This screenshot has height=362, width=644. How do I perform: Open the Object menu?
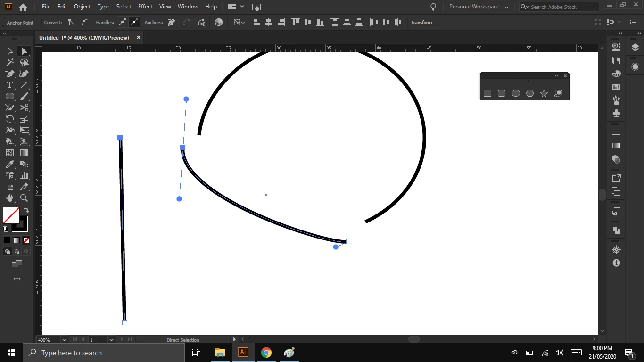(x=82, y=7)
